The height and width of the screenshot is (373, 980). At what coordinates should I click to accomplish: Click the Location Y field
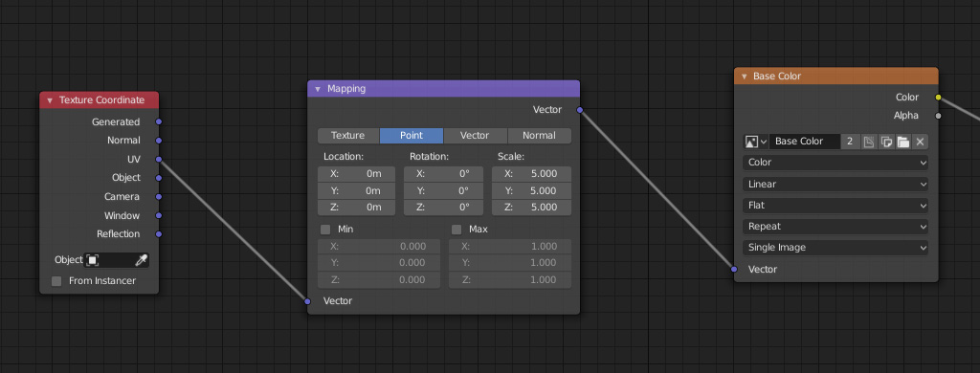[356, 190]
